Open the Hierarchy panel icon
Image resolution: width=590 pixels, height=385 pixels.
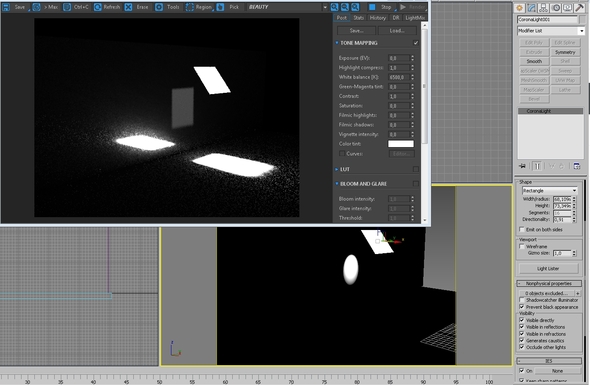(543, 8)
